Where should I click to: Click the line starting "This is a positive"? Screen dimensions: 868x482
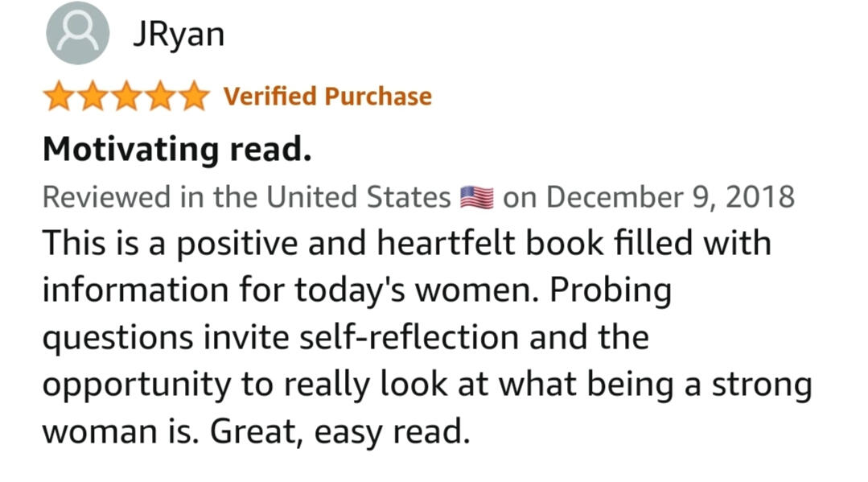tap(406, 243)
